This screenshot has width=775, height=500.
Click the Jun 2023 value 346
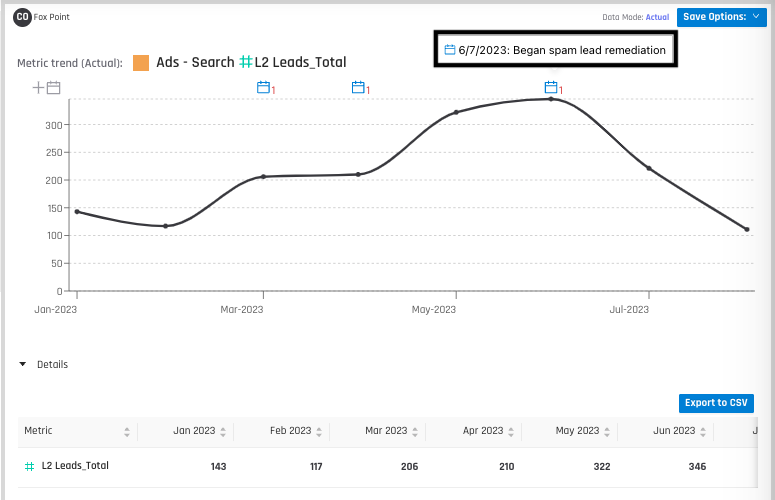click(697, 466)
